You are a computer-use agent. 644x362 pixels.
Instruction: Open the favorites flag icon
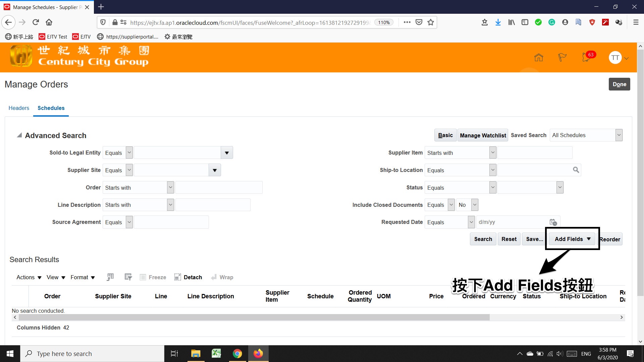[562, 58]
